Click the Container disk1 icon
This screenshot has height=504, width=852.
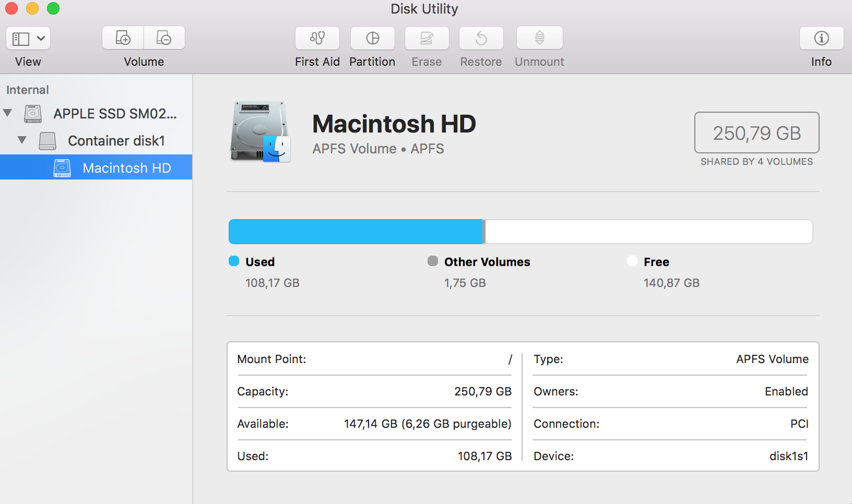point(48,141)
